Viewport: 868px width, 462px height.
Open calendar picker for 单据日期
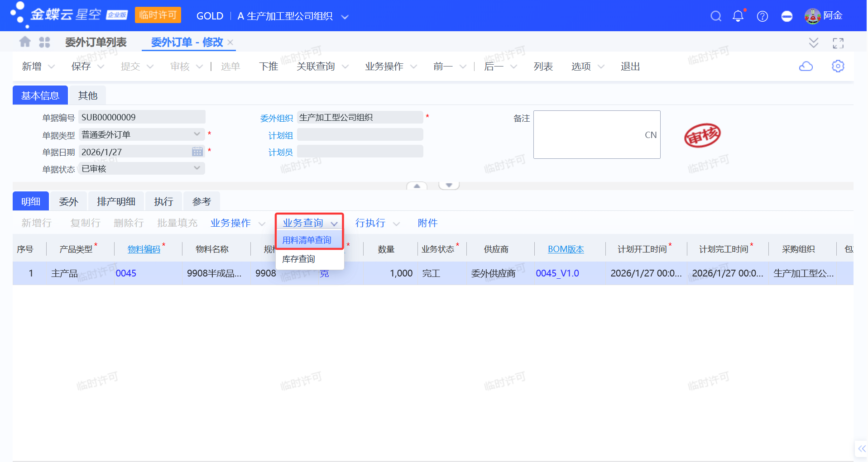[x=197, y=152]
